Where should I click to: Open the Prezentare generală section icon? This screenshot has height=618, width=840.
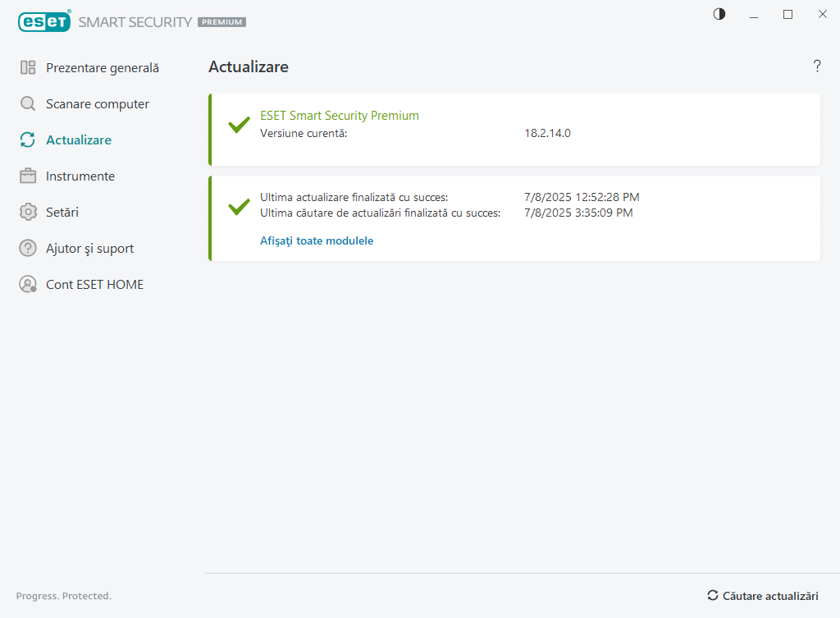pos(26,67)
